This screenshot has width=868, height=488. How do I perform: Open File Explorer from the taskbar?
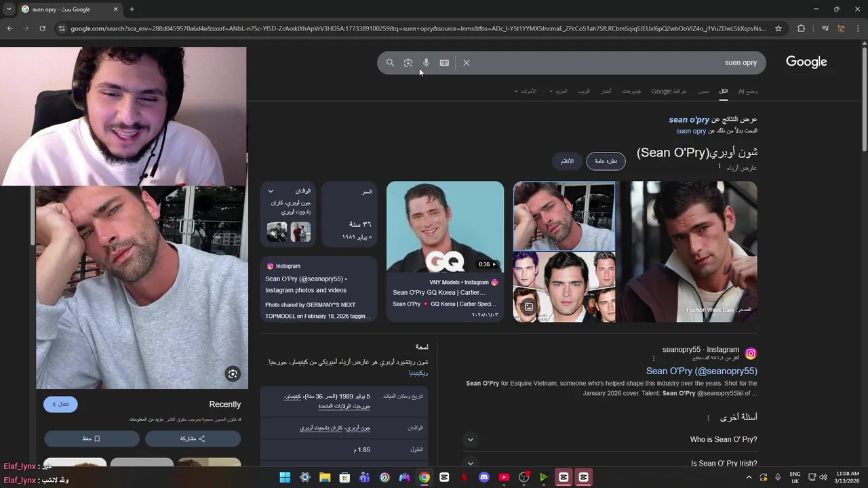[x=325, y=477]
